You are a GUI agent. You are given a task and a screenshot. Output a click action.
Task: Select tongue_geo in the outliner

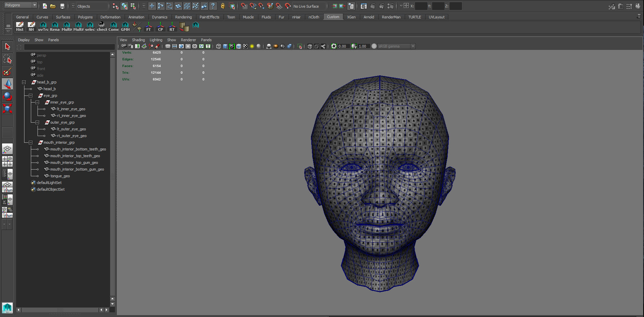pyautogui.click(x=60, y=176)
